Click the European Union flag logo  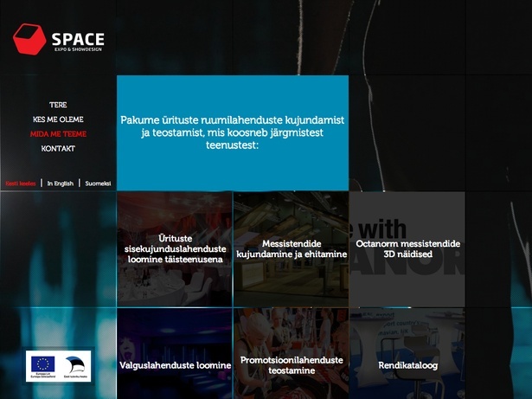[43, 365]
